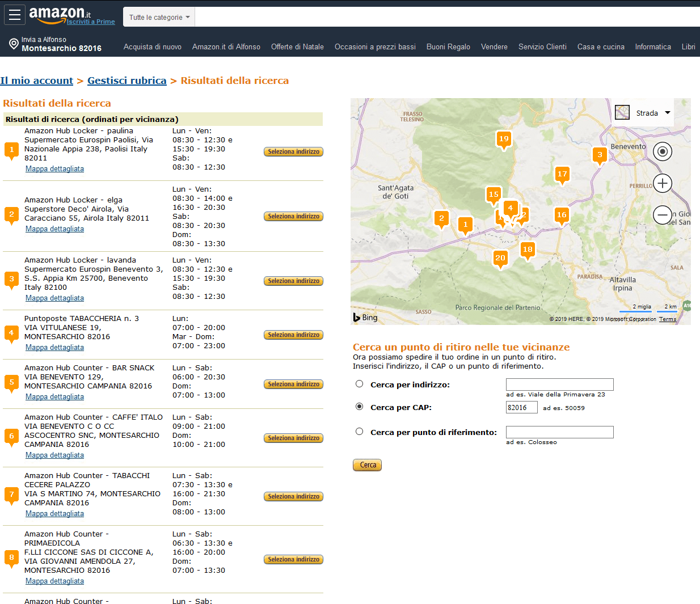Open the Tutte le categorie dropdown

tap(159, 17)
